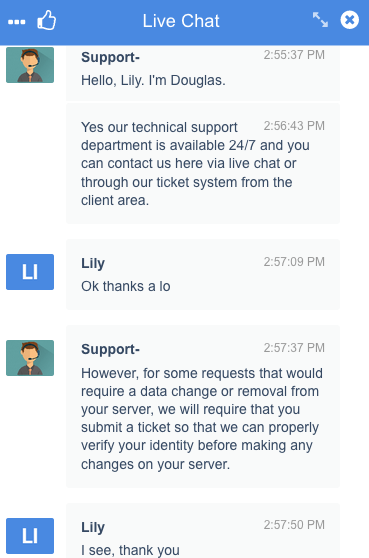Click the 2:57:09 PM timestamp
The width and height of the screenshot is (369, 558).
(294, 262)
